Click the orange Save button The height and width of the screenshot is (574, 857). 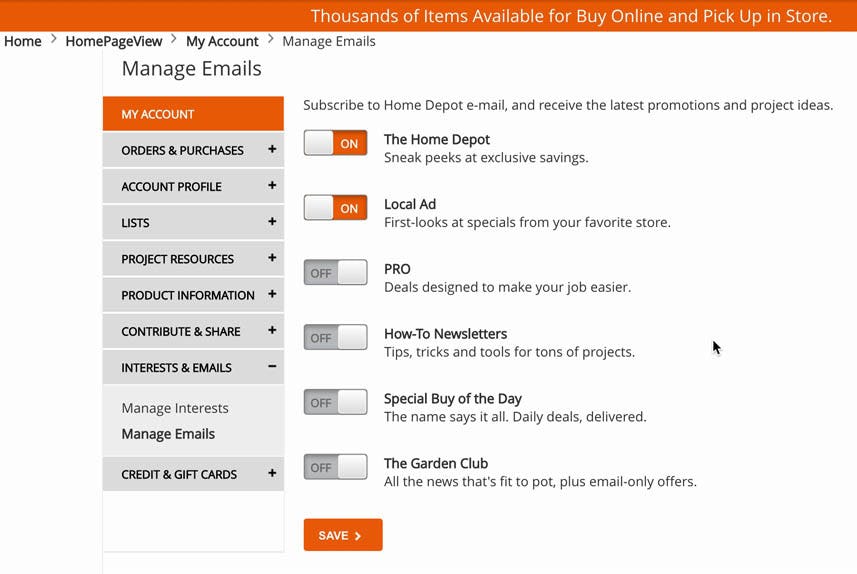tap(342, 535)
